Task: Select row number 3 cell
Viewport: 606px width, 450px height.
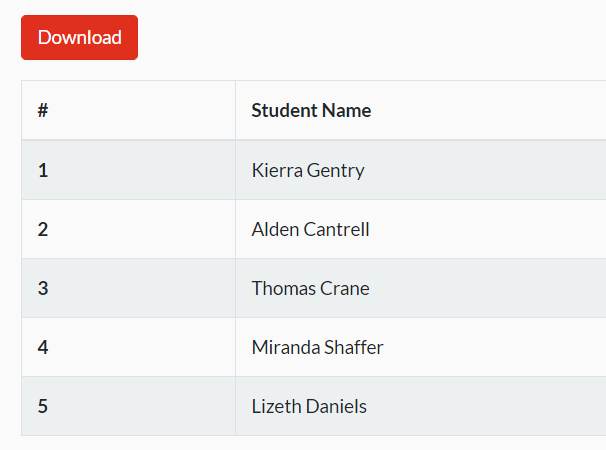Action: [43, 288]
